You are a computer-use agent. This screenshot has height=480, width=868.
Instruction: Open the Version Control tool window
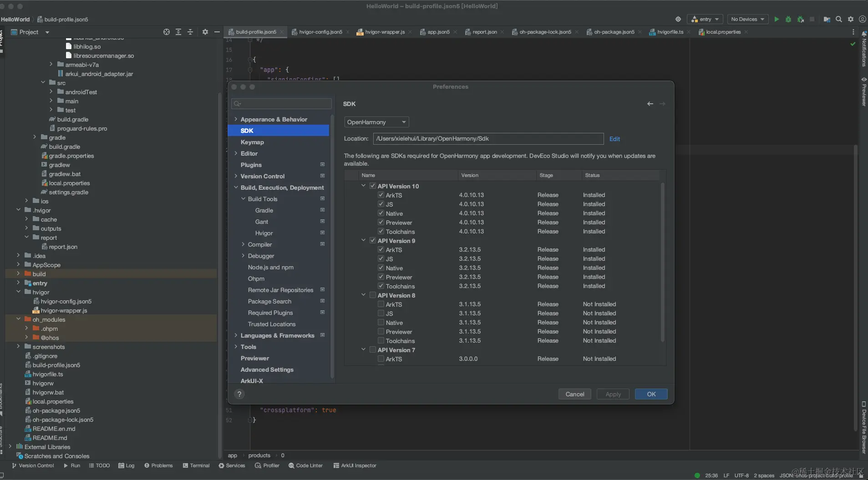pos(33,465)
